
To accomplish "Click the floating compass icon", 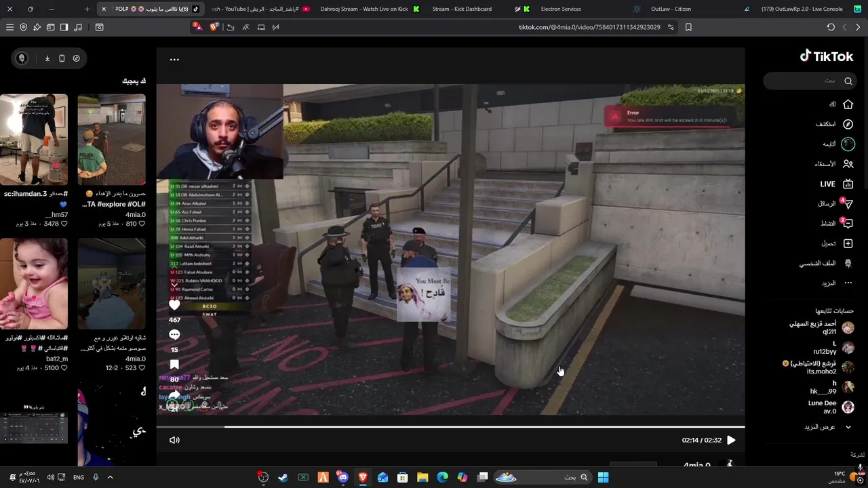I will coord(76,58).
